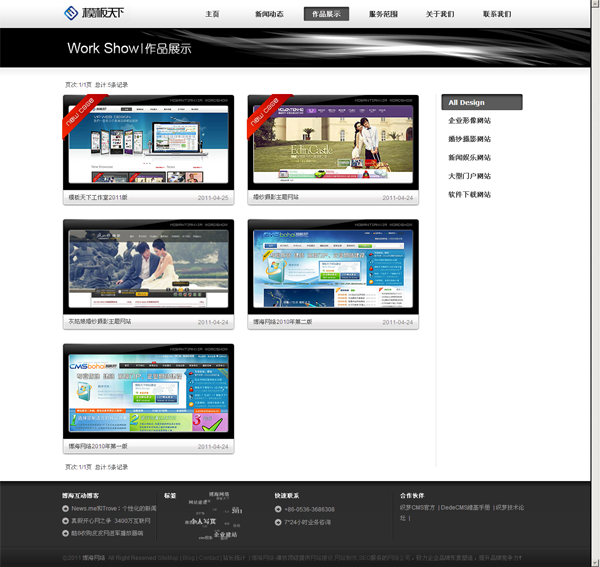
Task: Open the Blog footer link
Action: [x=189, y=558]
